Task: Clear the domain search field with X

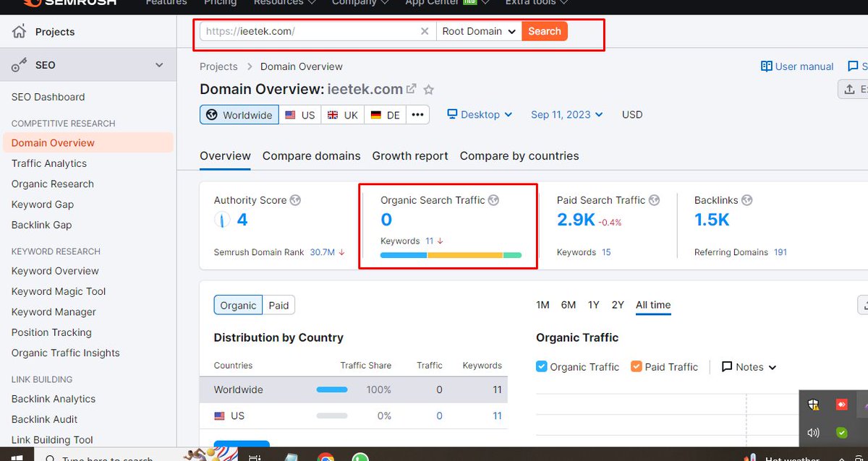Action: 425,31
